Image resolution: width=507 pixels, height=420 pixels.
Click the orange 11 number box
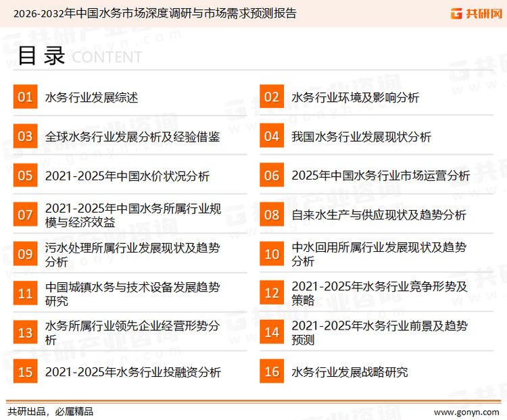[x=25, y=293]
